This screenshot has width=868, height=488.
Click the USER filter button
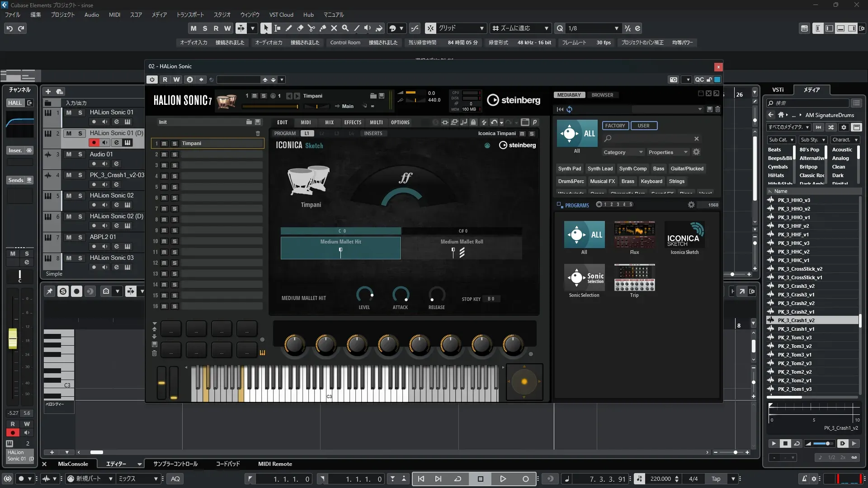[643, 126]
